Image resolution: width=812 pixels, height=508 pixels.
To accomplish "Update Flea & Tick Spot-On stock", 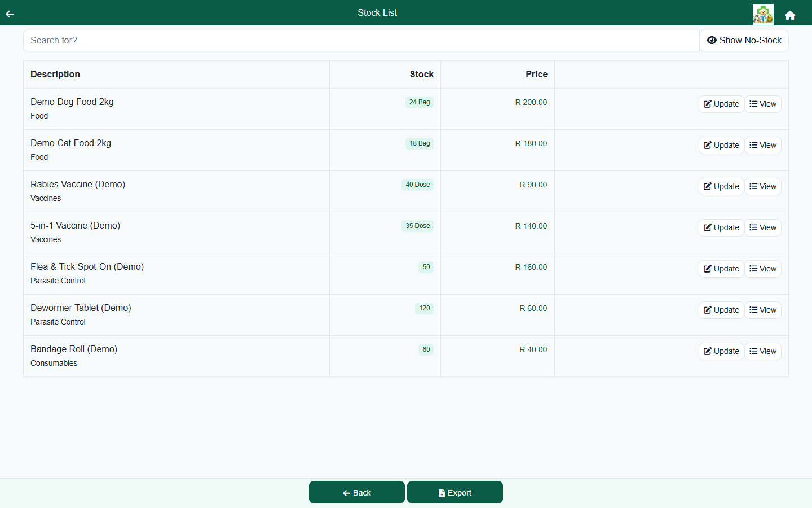I will [x=721, y=269].
